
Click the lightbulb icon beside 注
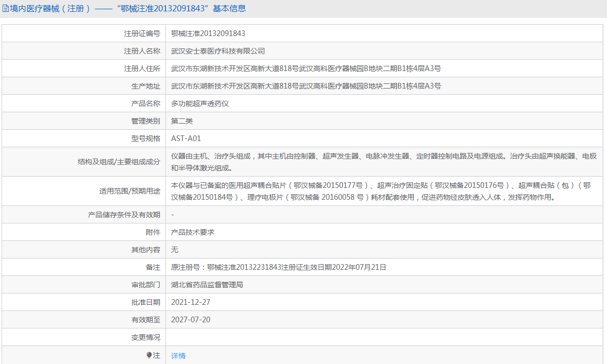click(x=149, y=355)
